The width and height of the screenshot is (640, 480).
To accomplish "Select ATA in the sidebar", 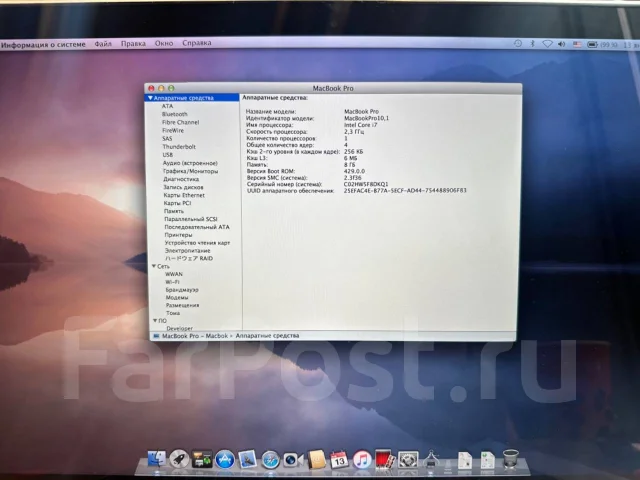I will click(167, 106).
